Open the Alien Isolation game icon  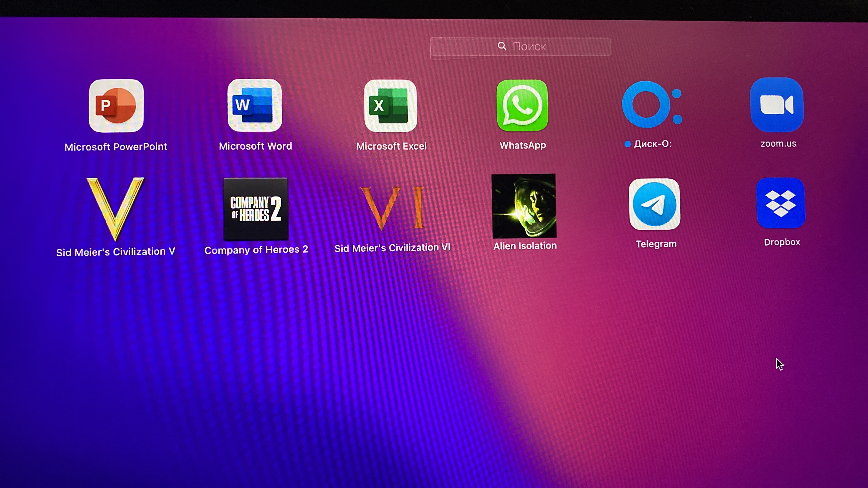[524, 206]
